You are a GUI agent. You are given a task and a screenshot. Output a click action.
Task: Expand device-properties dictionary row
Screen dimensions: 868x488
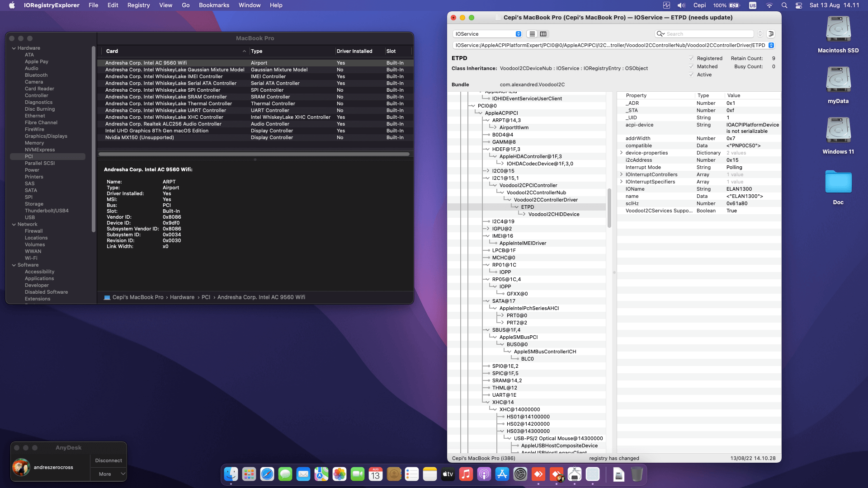(x=622, y=153)
